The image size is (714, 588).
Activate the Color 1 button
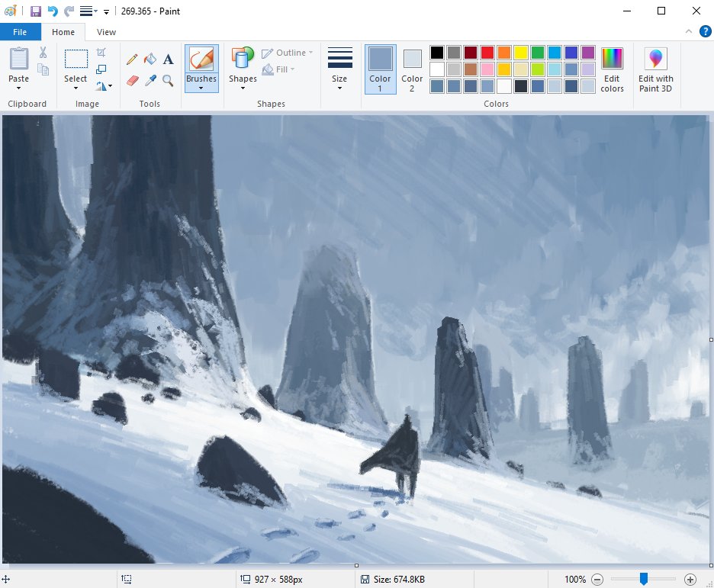pos(380,69)
